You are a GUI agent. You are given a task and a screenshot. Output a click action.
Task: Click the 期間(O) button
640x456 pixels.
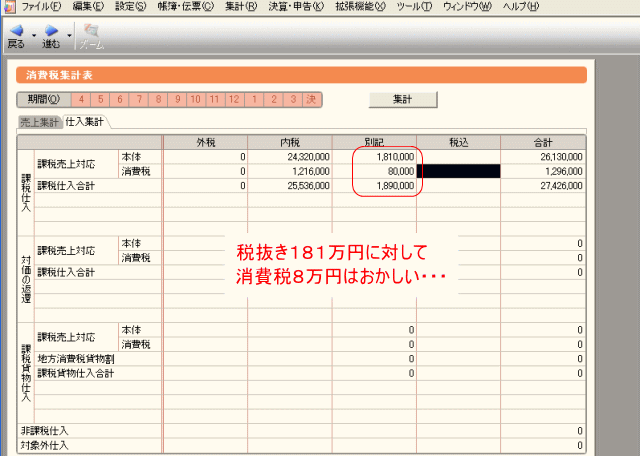pyautogui.click(x=44, y=100)
